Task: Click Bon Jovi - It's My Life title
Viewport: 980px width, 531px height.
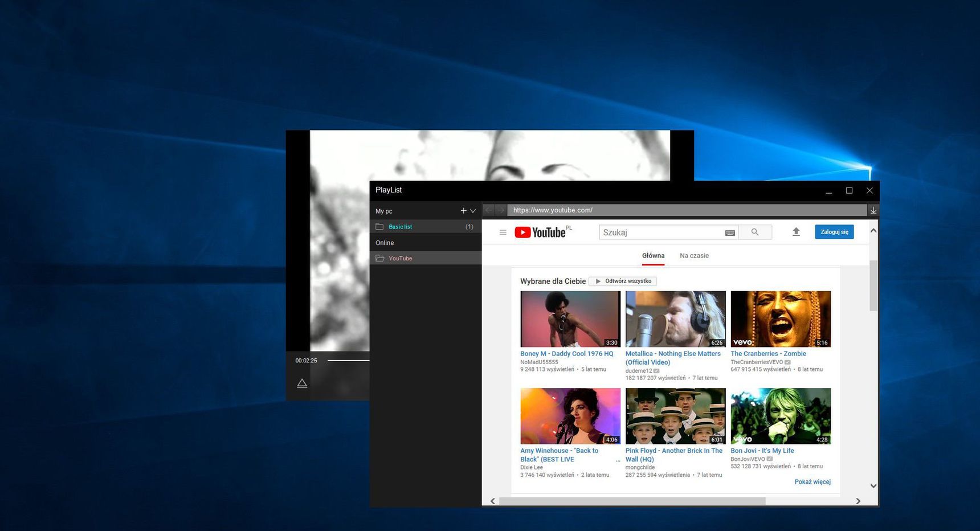Action: (762, 451)
